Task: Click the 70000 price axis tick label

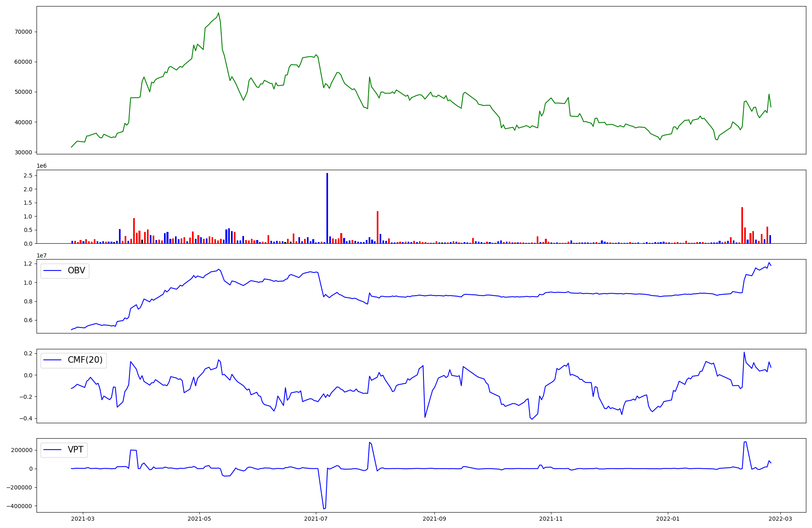Action: tap(23, 32)
